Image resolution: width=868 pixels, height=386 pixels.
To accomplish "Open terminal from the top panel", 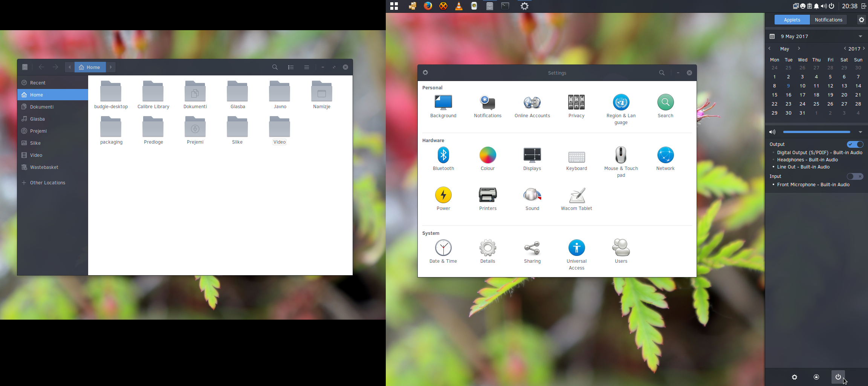I will tap(505, 6).
